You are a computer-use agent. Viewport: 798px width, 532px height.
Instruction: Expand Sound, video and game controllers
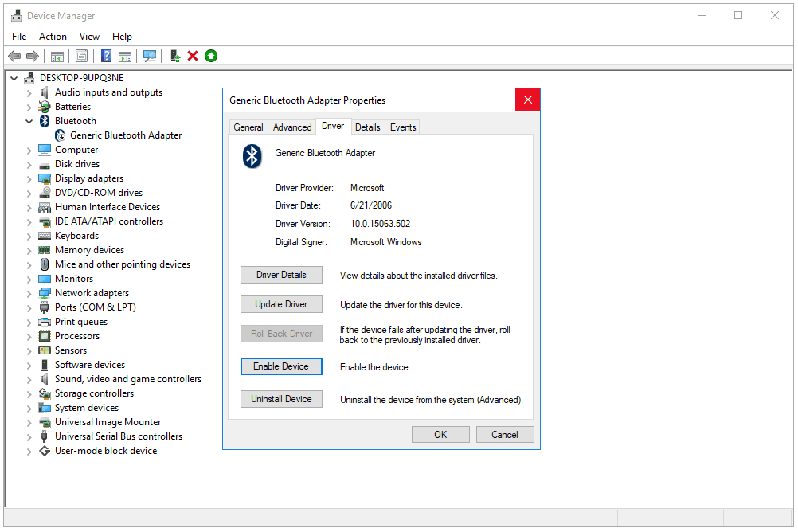(x=29, y=380)
